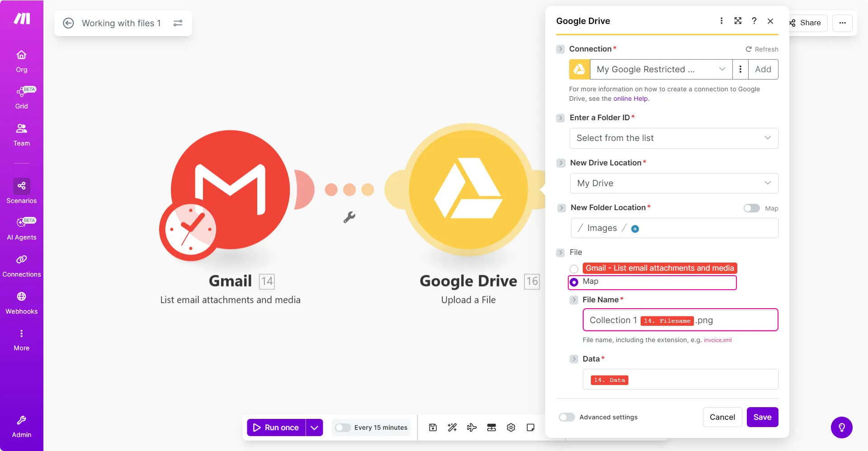Screen dimensions: 868x451
Task: Open Scenarios in the sidebar
Action: click(x=21, y=191)
